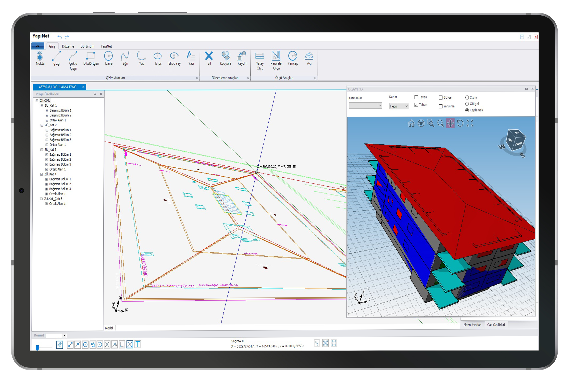The height and width of the screenshot is (392, 573).
Task: Switch to the Düzenle ribbon tab
Action: coord(68,46)
